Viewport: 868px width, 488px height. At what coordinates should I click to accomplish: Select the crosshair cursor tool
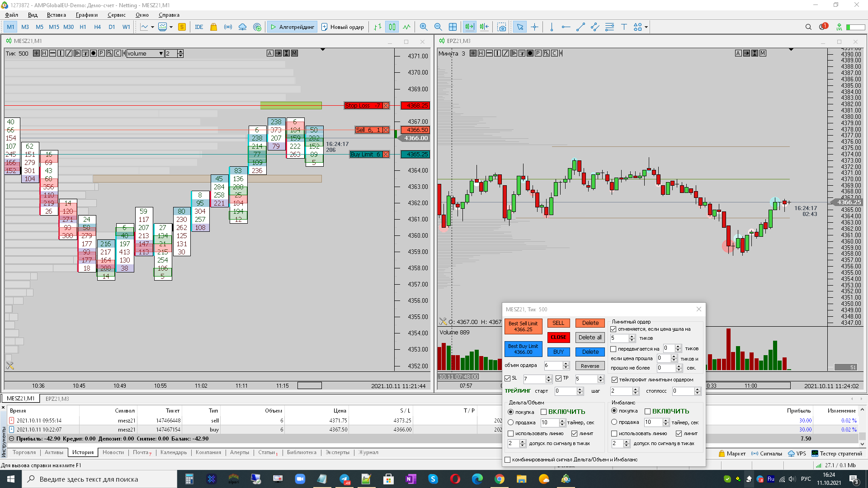pos(534,27)
